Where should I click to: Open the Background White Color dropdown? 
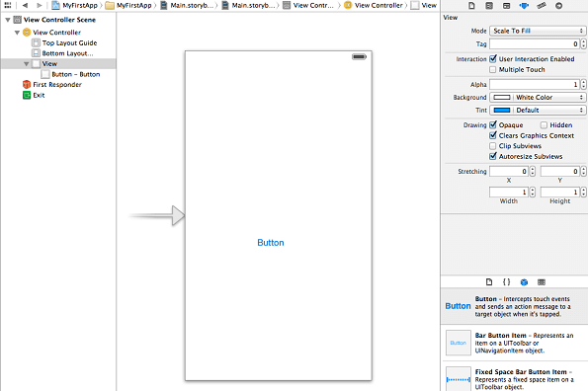pos(538,98)
